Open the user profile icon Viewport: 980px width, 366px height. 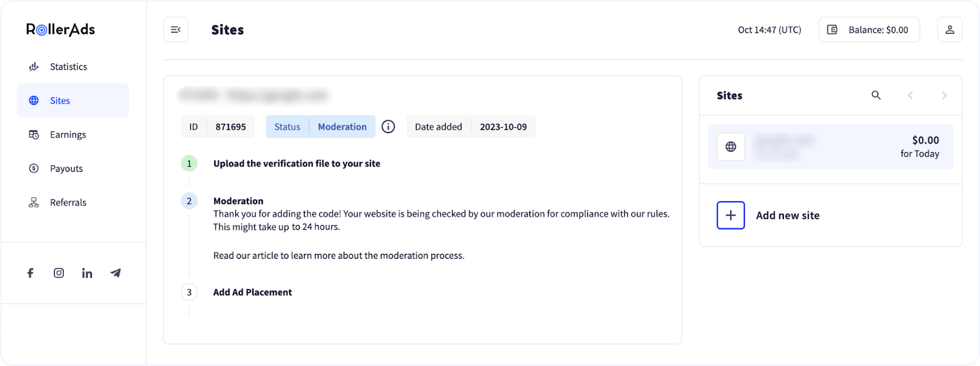949,29
